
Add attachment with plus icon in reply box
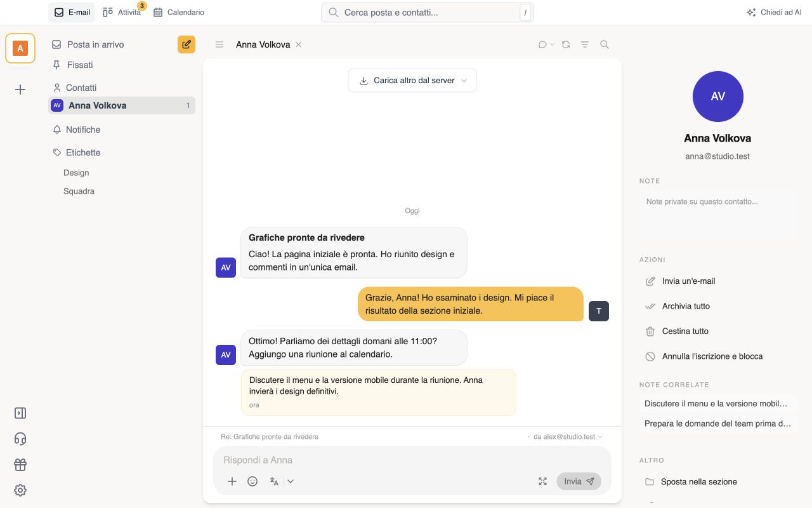pos(232,481)
